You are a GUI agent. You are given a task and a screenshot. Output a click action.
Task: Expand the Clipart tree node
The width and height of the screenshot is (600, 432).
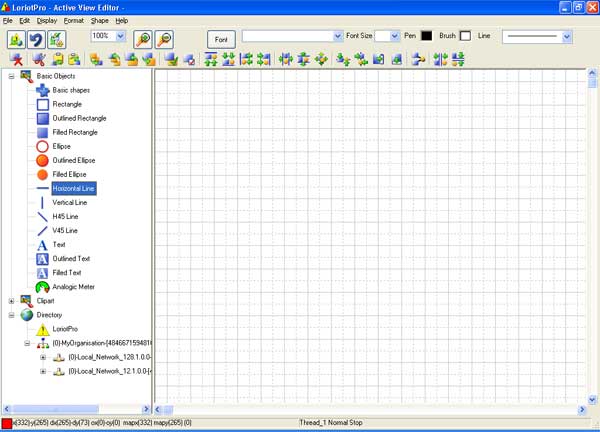(11, 301)
